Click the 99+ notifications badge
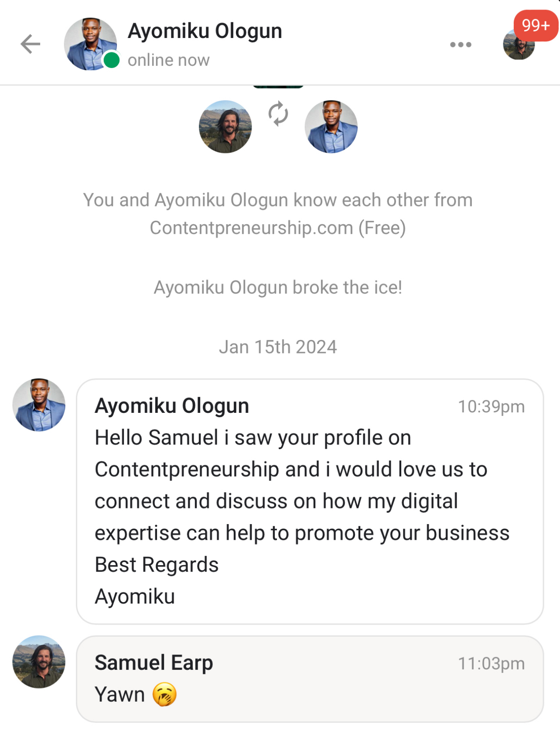 pyautogui.click(x=535, y=25)
